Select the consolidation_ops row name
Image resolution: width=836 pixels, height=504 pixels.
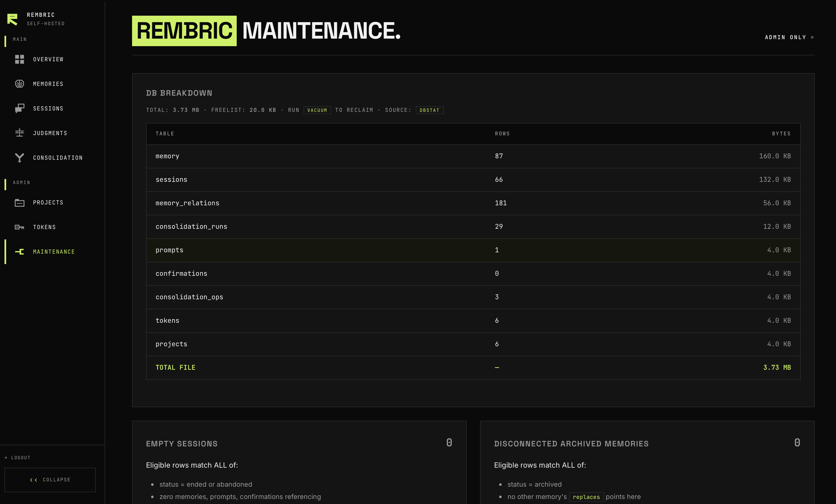189,297
